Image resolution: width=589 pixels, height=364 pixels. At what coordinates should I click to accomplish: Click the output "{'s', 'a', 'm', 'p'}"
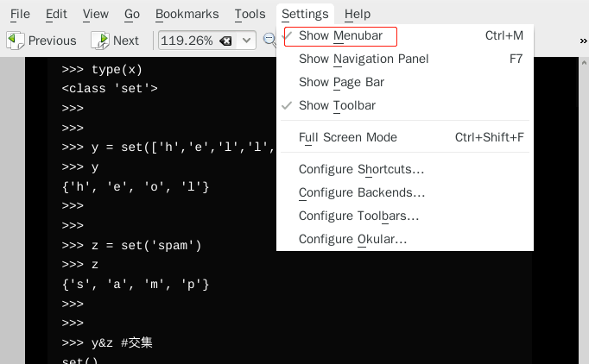(x=136, y=285)
